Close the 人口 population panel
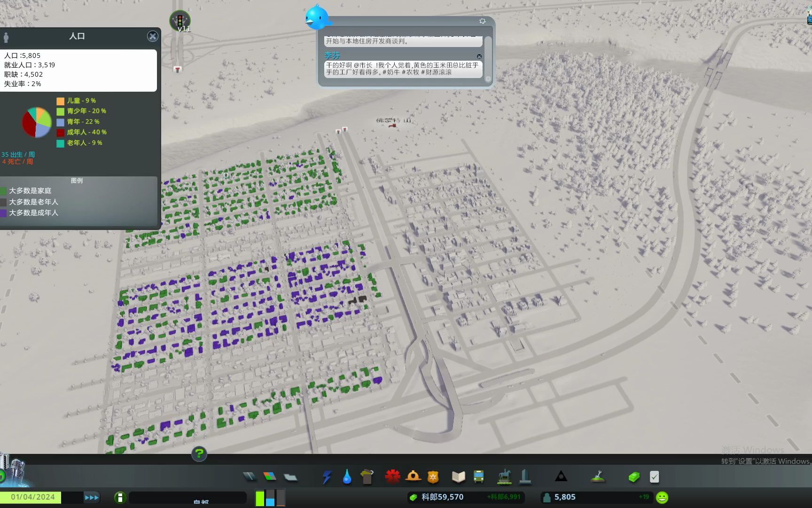This screenshot has height=508, width=812. click(x=152, y=36)
